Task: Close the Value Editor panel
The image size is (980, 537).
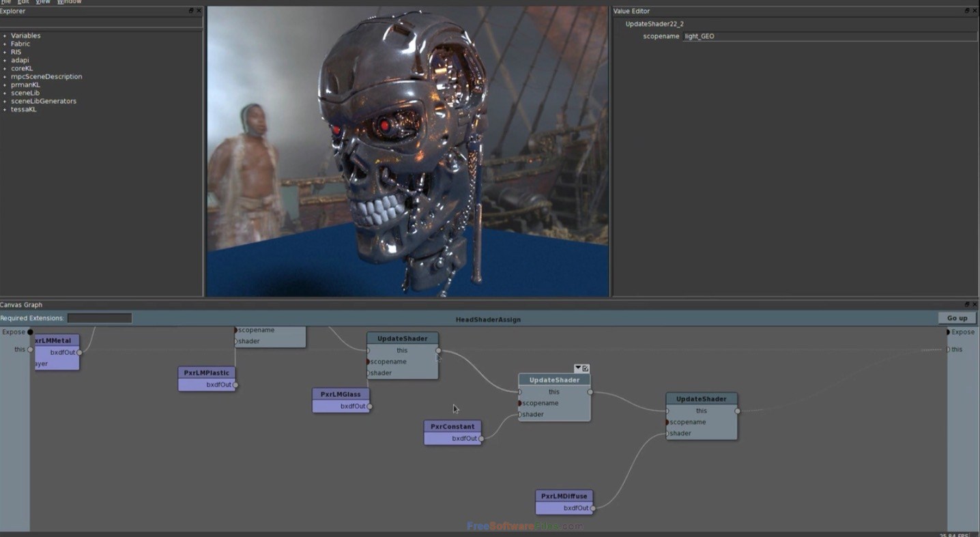Action: click(x=975, y=11)
